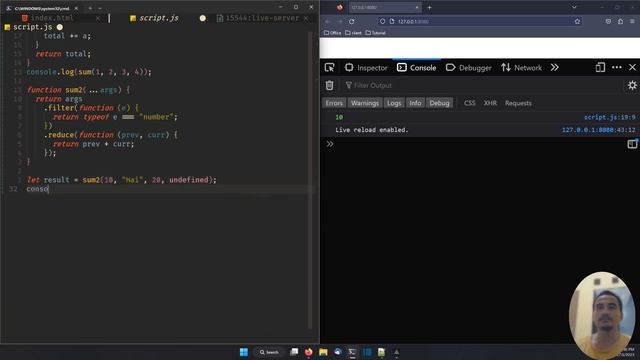Open Firefox hamburger menu
The height and width of the screenshot is (360, 640).
632,21
